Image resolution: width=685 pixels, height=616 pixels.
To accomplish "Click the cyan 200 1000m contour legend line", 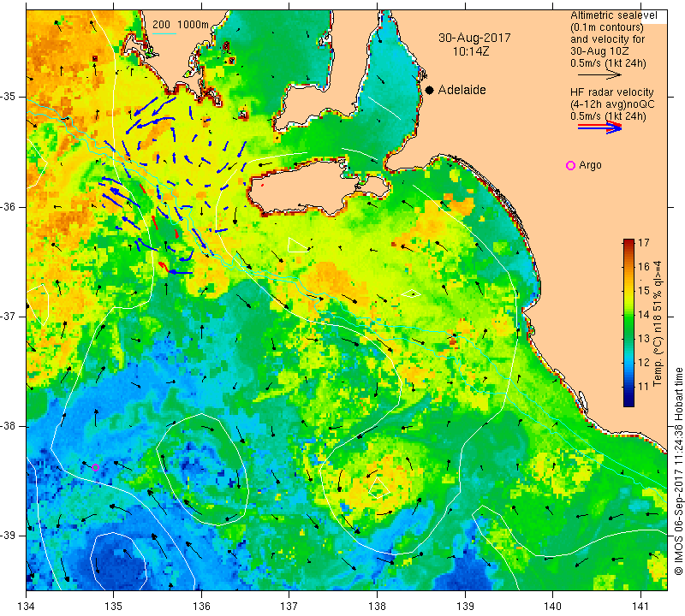I will click(164, 33).
